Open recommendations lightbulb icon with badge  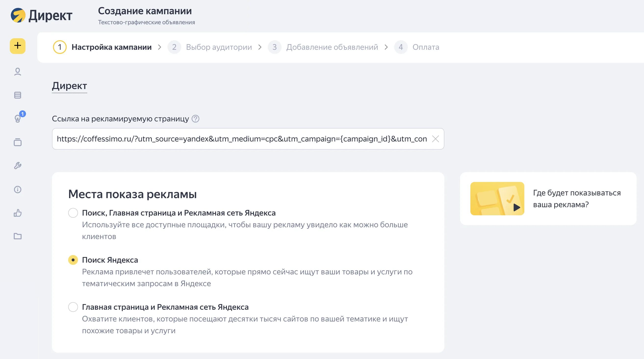tap(17, 118)
